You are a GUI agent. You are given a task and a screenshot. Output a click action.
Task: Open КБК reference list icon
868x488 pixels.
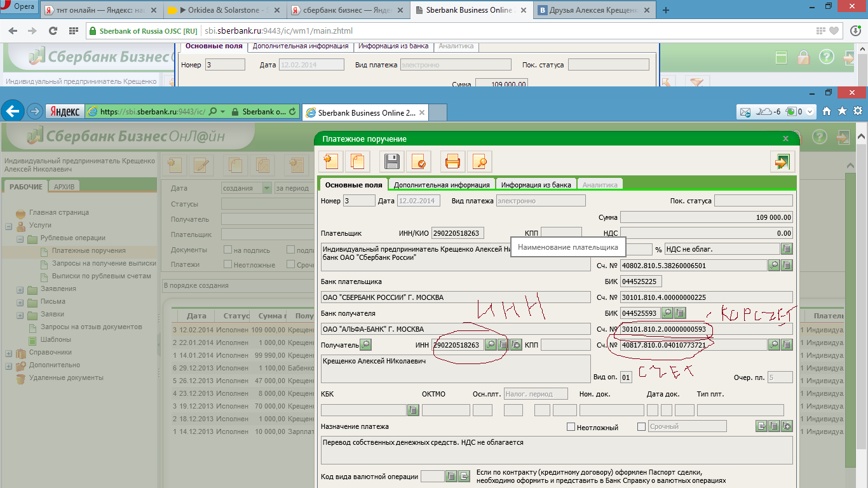click(x=413, y=410)
